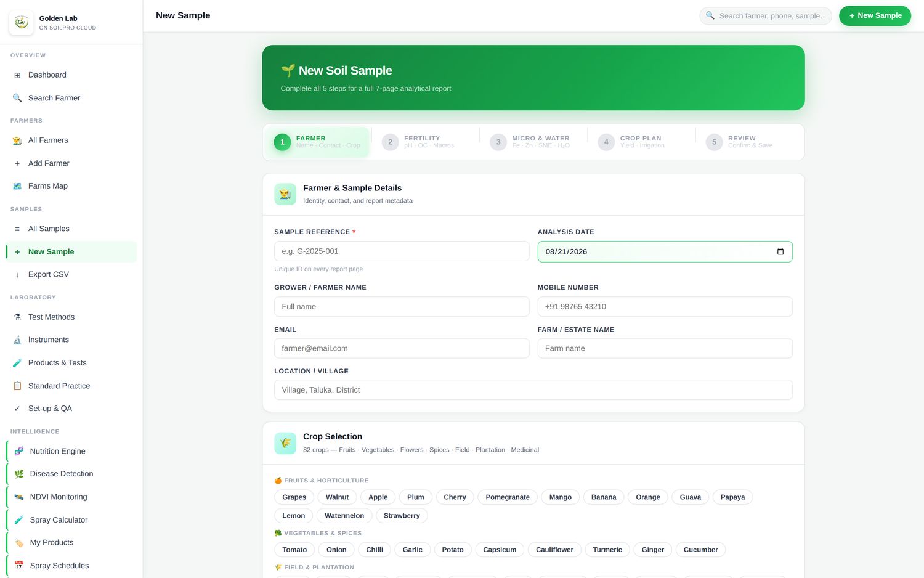Click the All Farmers farmer icon
This screenshot has width=924, height=578.
coord(17,140)
